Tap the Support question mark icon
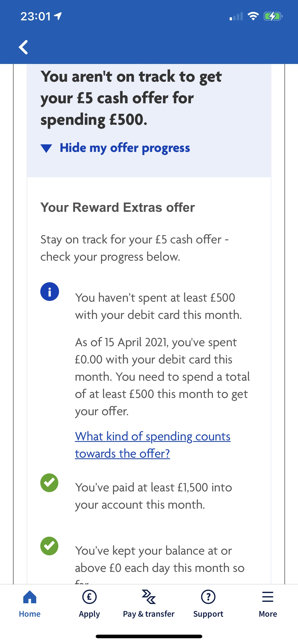 pyautogui.click(x=208, y=597)
